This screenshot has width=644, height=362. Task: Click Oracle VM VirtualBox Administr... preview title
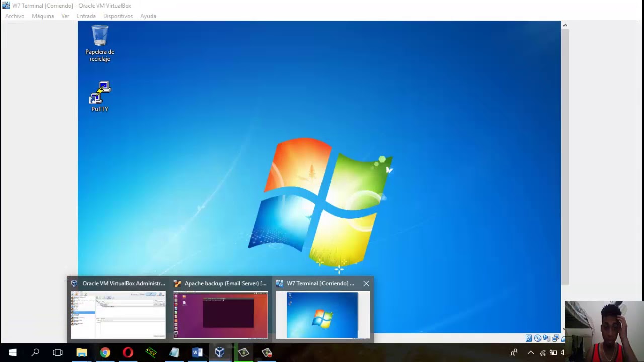[x=123, y=283]
